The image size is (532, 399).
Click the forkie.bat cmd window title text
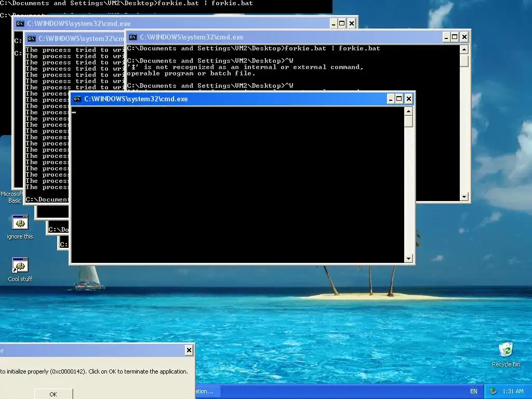point(191,37)
